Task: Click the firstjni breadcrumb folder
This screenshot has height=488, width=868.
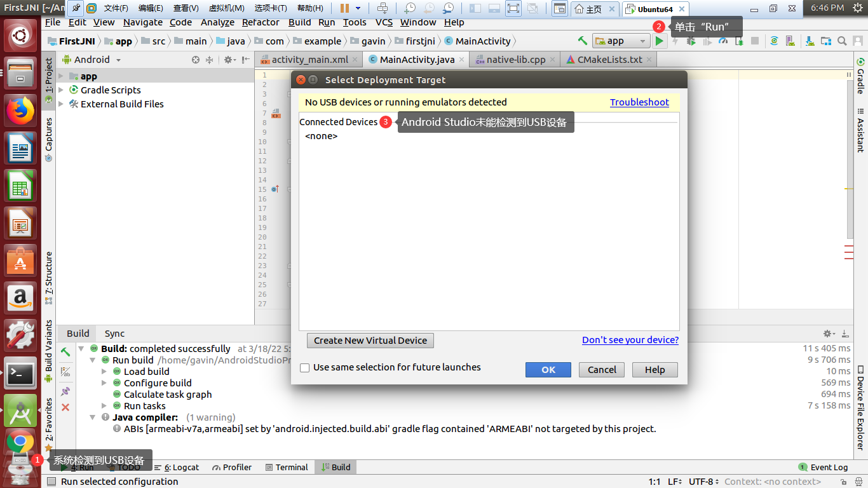Action: pyautogui.click(x=416, y=41)
